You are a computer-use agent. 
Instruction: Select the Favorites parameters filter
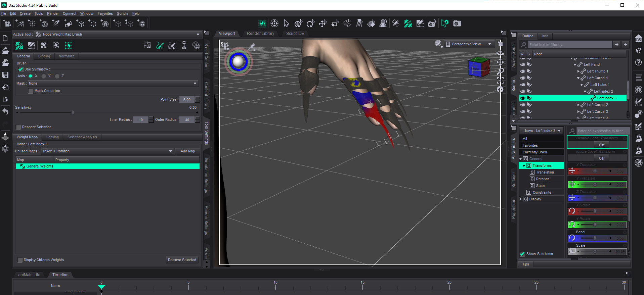541,146
